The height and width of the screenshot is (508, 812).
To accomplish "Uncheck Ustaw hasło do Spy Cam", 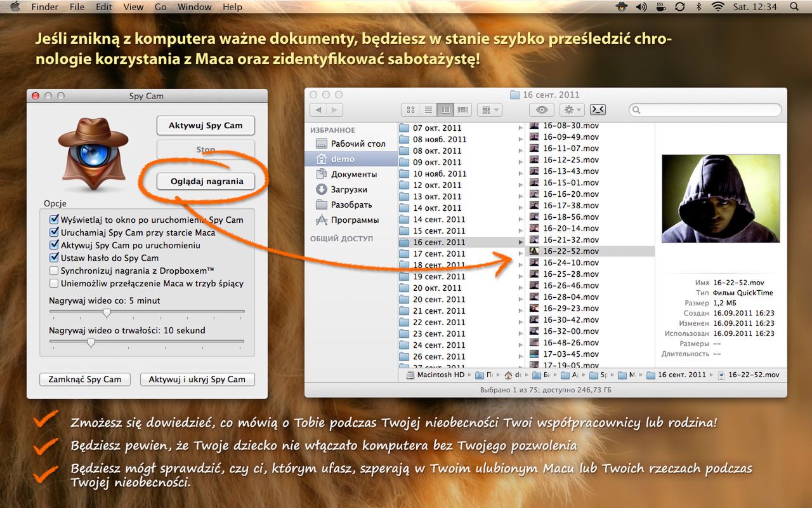I will [55, 258].
